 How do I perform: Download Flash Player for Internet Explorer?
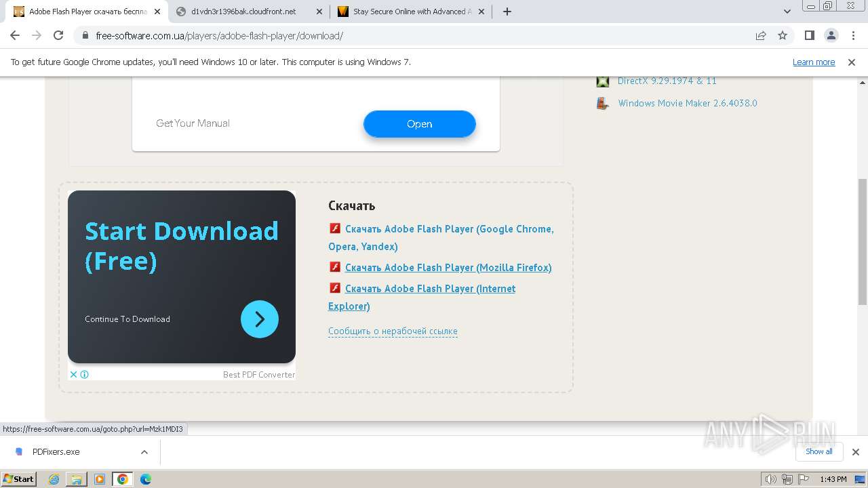(422, 298)
